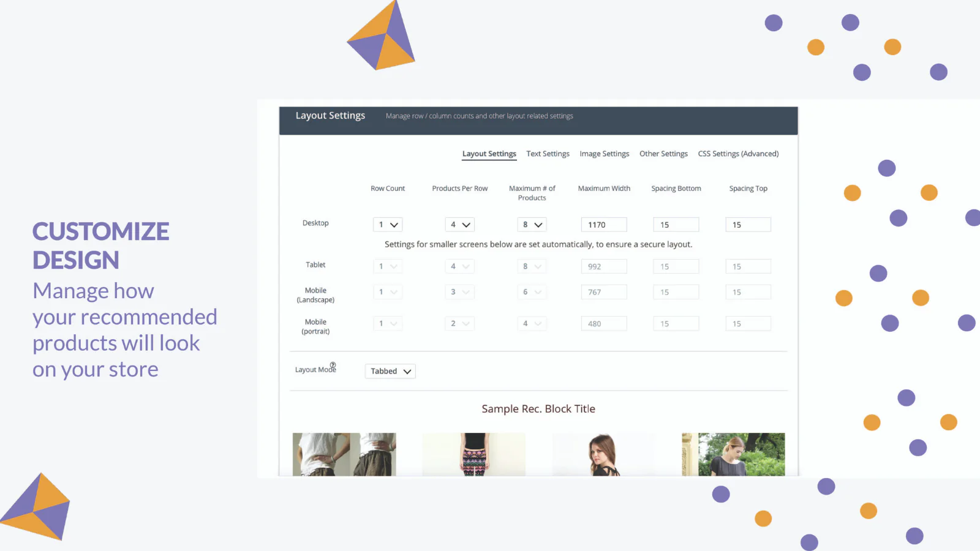Open Mobile Landscape Products Per Row dropdown
Screen dimensions: 980x551
459,292
